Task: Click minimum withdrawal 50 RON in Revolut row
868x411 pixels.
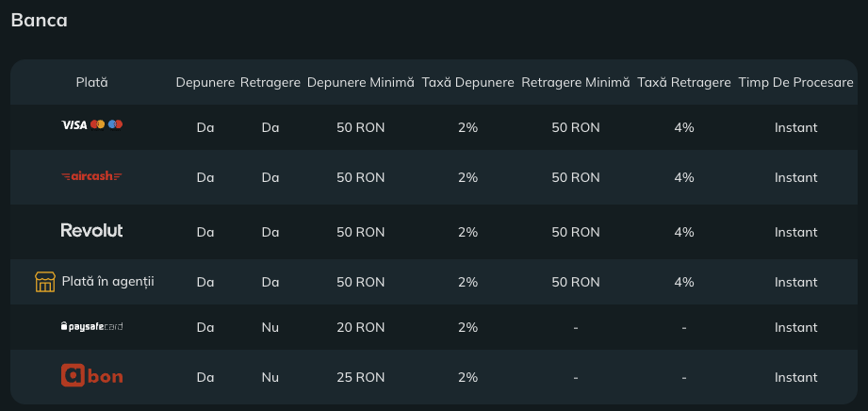Action: [576, 232]
